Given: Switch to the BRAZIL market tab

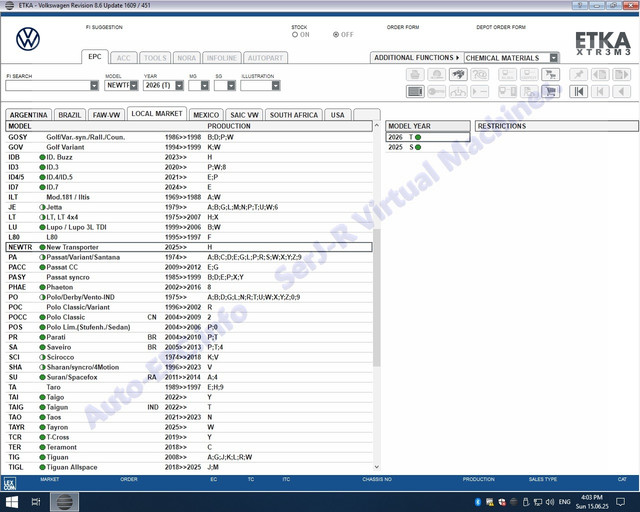Looking at the screenshot, I should [70, 115].
